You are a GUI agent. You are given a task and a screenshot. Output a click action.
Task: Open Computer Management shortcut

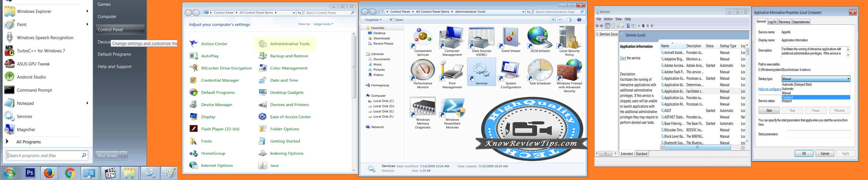pyautogui.click(x=452, y=39)
